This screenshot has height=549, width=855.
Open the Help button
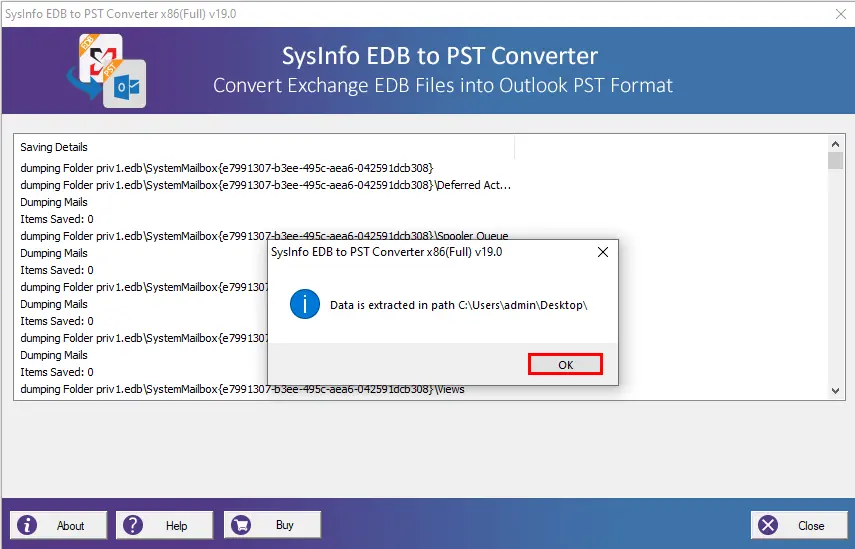164,525
